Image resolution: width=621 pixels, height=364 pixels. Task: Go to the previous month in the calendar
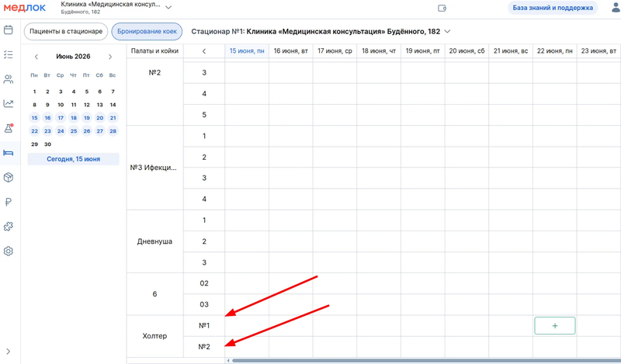tap(36, 57)
